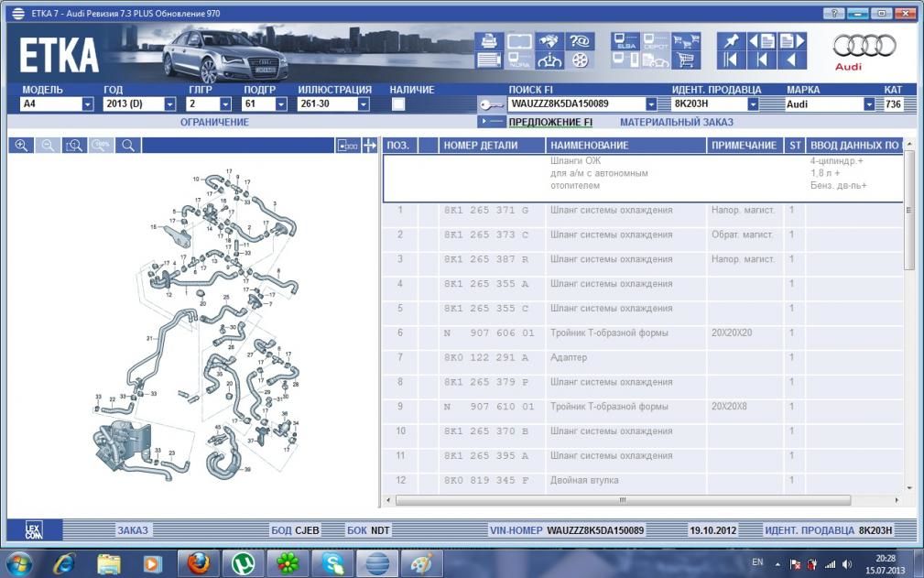
Task: Open the Windows Start menu
Action: 19,564
